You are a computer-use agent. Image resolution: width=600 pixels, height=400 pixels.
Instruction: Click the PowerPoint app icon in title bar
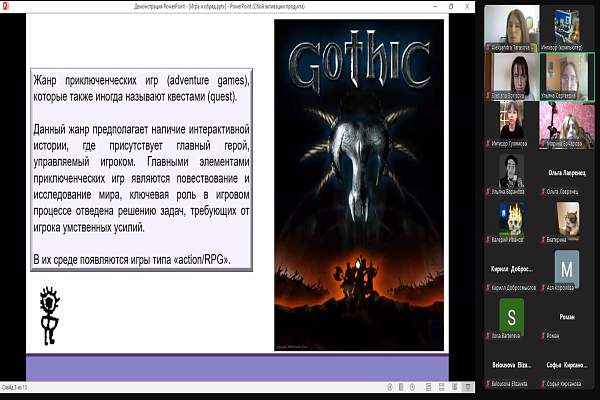pyautogui.click(x=5, y=6)
